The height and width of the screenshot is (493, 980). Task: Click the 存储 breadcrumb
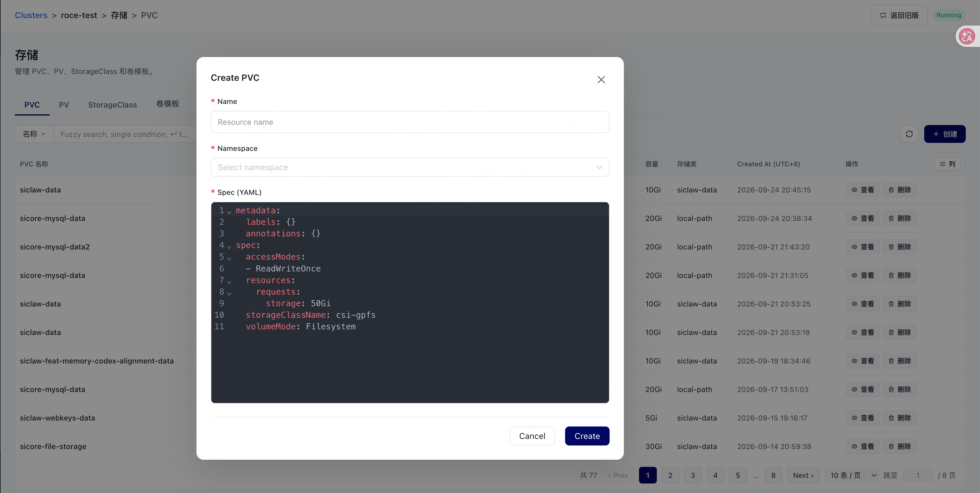119,15
